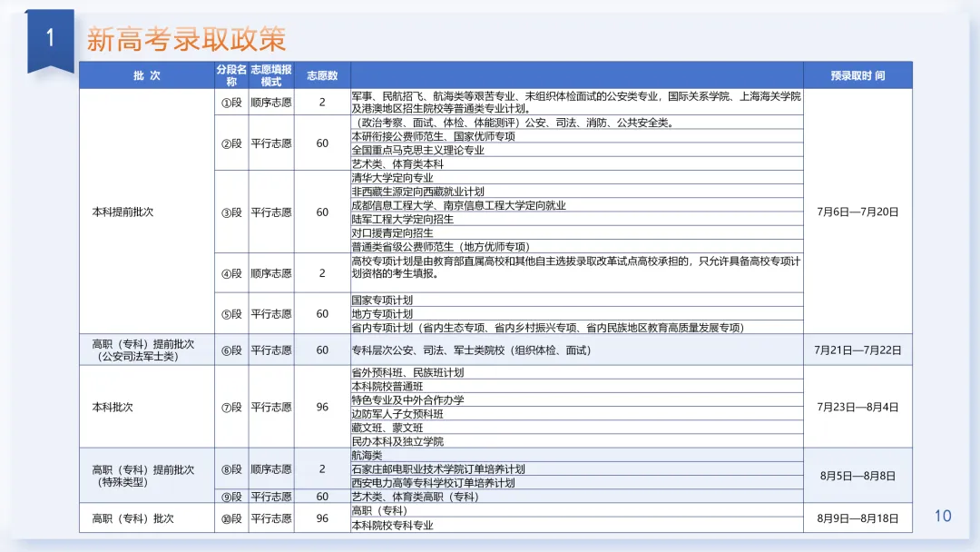This screenshot has height=552, width=980.
Task: Click the row 艺术类、体育类高职（专科）
Action: pos(577,497)
